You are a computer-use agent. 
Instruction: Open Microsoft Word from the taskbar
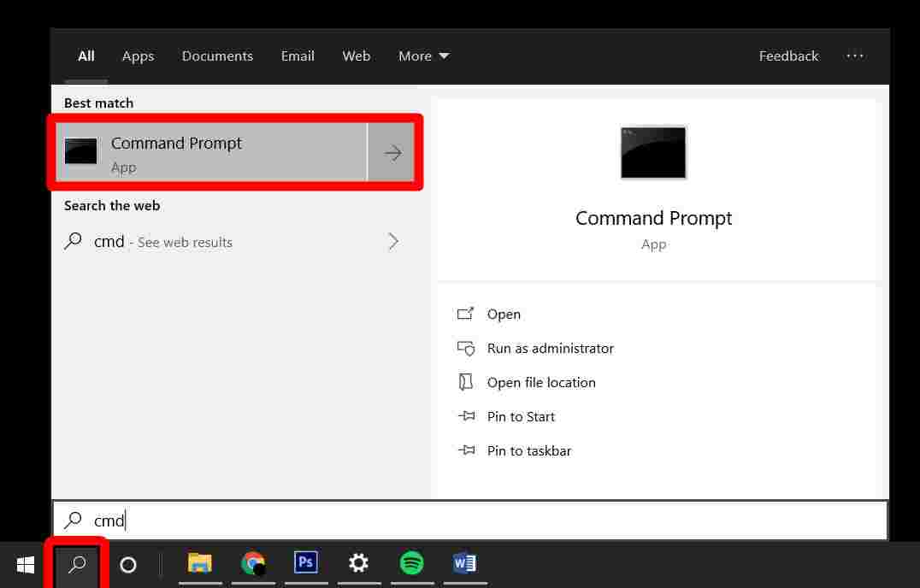click(x=465, y=564)
